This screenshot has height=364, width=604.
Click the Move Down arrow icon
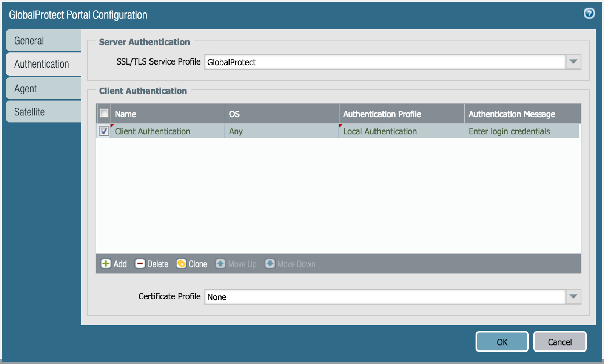click(270, 264)
